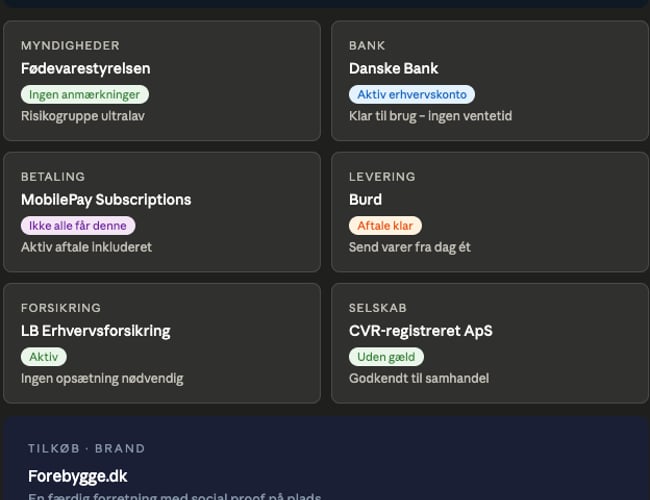This screenshot has height=500, width=650.
Task: Open the Forebygge.dk heading
Action: (x=78, y=476)
